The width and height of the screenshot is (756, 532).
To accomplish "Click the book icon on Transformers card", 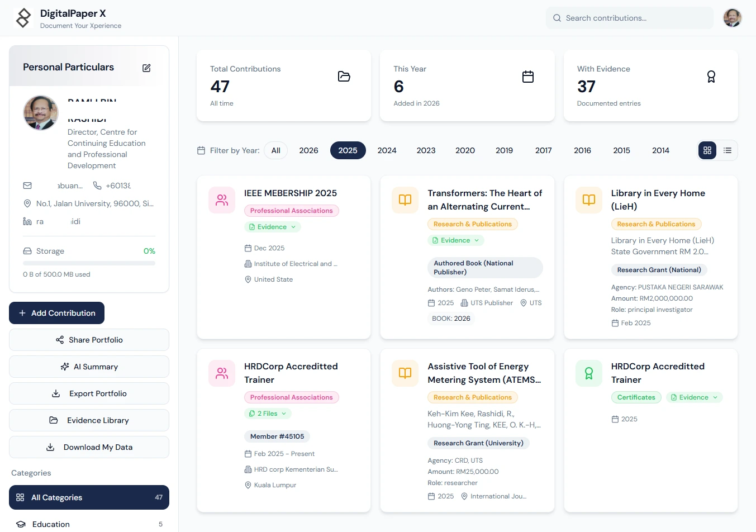I will (x=405, y=200).
